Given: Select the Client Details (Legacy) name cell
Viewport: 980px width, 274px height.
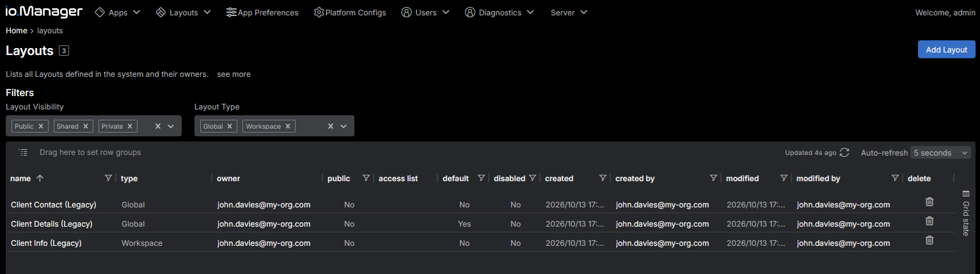Looking at the screenshot, I should coord(52,224).
